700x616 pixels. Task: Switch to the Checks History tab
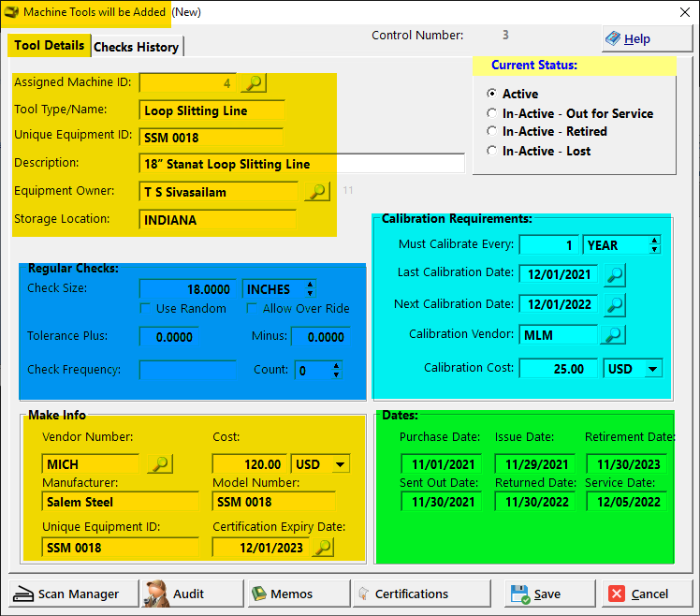(x=137, y=47)
